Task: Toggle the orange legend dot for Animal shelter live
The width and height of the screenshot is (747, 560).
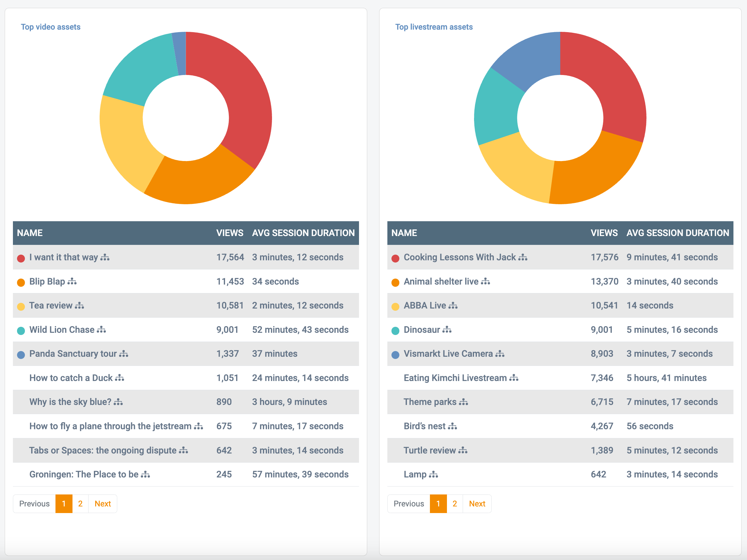Action: pyautogui.click(x=395, y=282)
